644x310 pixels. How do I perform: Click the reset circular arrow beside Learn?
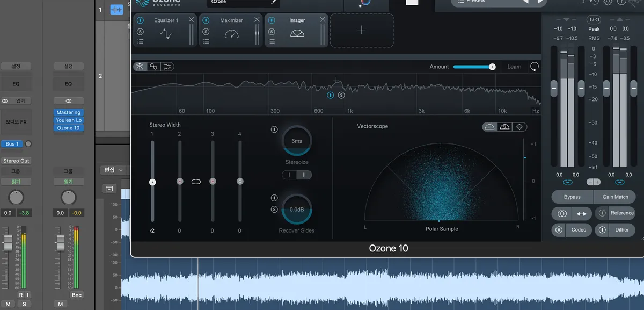coord(535,67)
